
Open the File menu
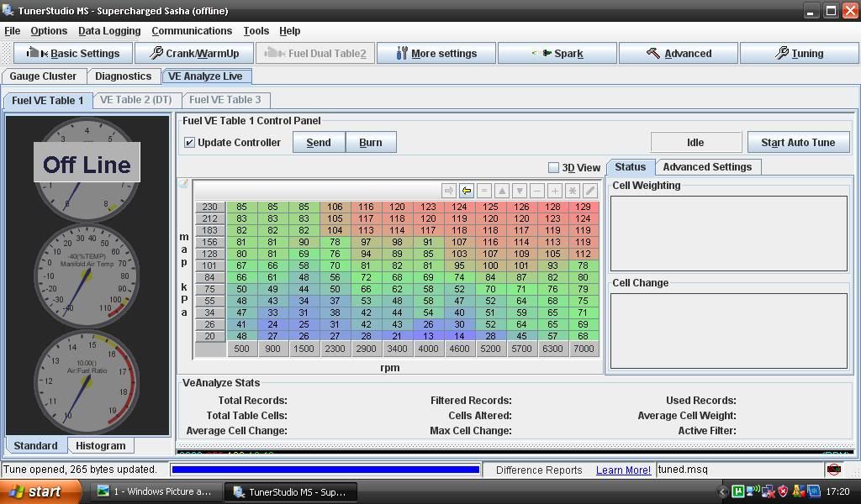[x=12, y=31]
